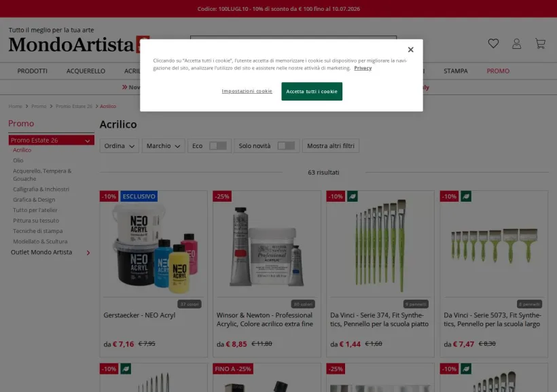Click the 80 colori label
This screenshot has height=392, width=557.
point(303,304)
